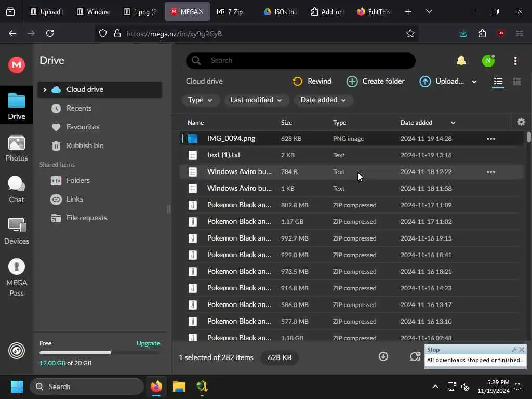Open the Photos section
The image size is (532, 399).
pos(16,148)
